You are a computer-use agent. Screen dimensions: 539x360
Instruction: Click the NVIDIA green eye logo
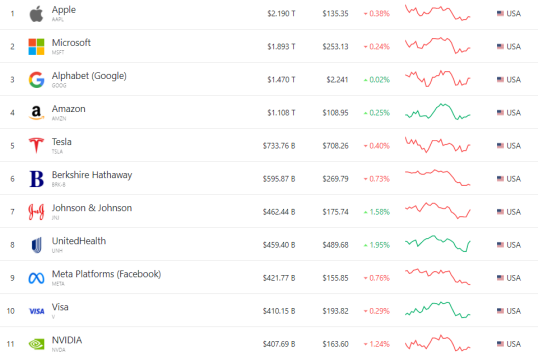click(x=36, y=344)
